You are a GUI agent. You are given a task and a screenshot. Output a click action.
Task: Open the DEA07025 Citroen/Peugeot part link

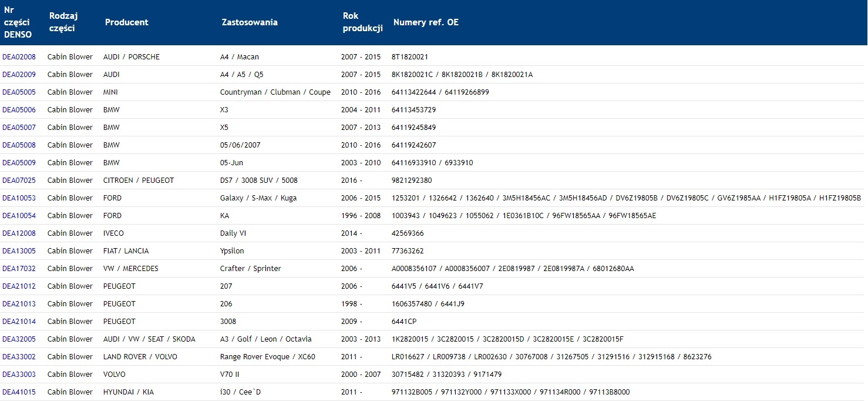click(19, 181)
